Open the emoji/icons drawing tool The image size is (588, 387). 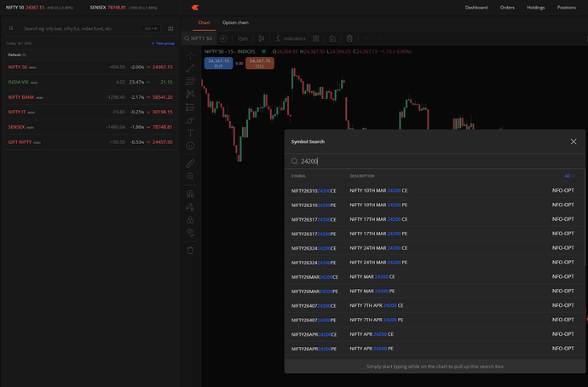(x=190, y=147)
